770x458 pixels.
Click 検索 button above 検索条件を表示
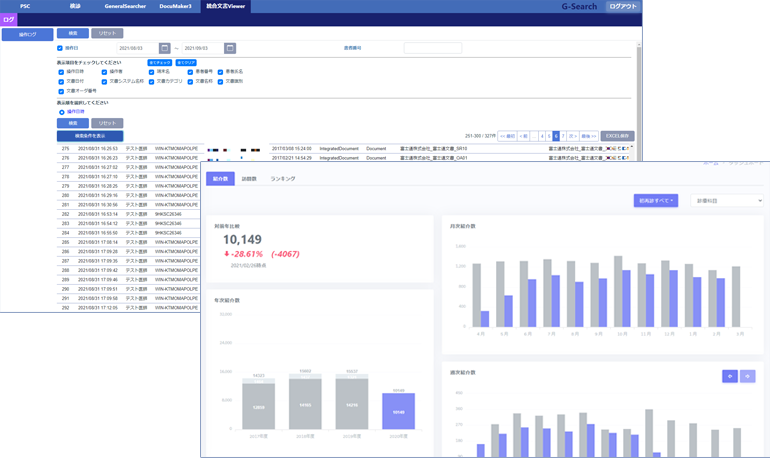pos(73,123)
